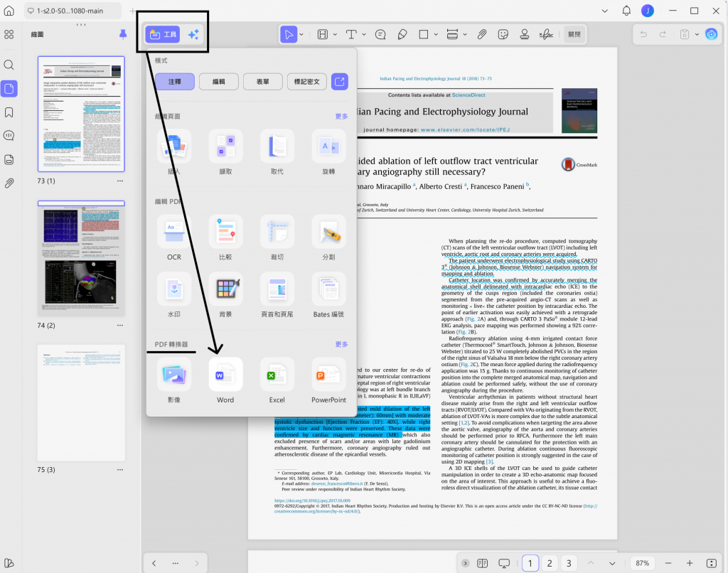
Task: Open the search sidebar icon
Action: 9,65
